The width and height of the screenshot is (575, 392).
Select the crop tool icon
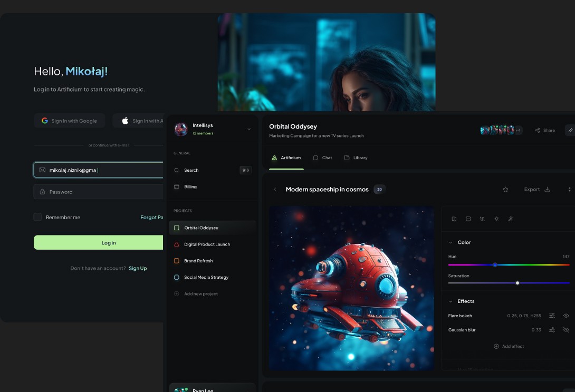[x=482, y=219]
